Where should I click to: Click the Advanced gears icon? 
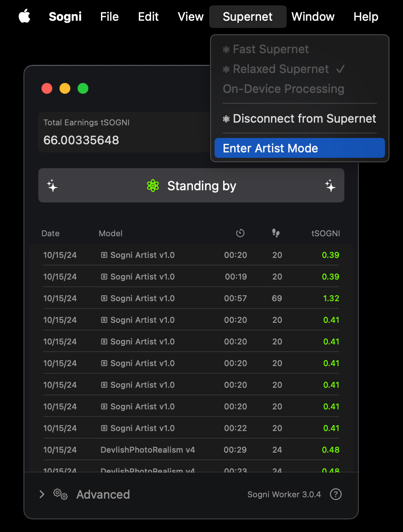tap(60, 494)
